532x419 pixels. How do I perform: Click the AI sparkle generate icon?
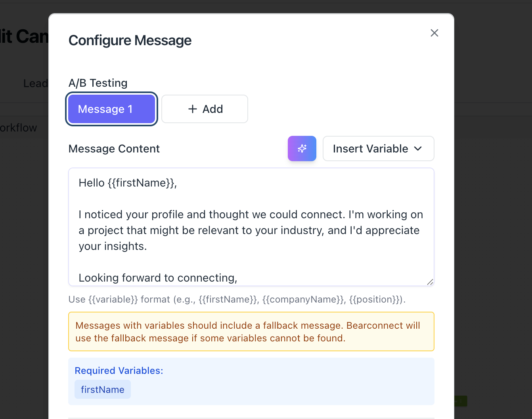coord(302,149)
